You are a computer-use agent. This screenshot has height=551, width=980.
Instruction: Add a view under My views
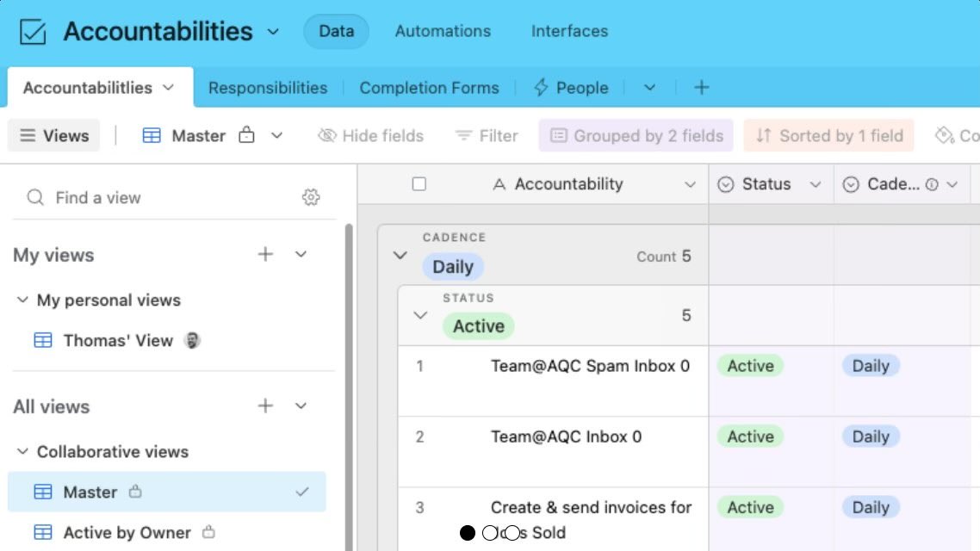pyautogui.click(x=265, y=254)
